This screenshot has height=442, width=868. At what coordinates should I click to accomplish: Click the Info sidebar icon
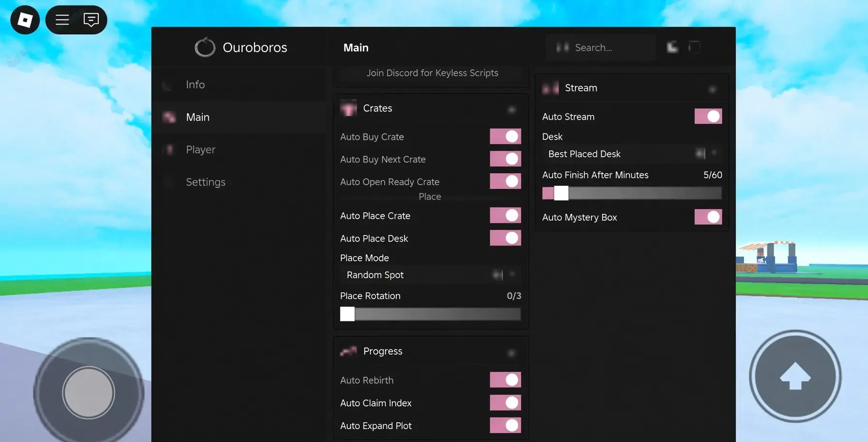167,85
